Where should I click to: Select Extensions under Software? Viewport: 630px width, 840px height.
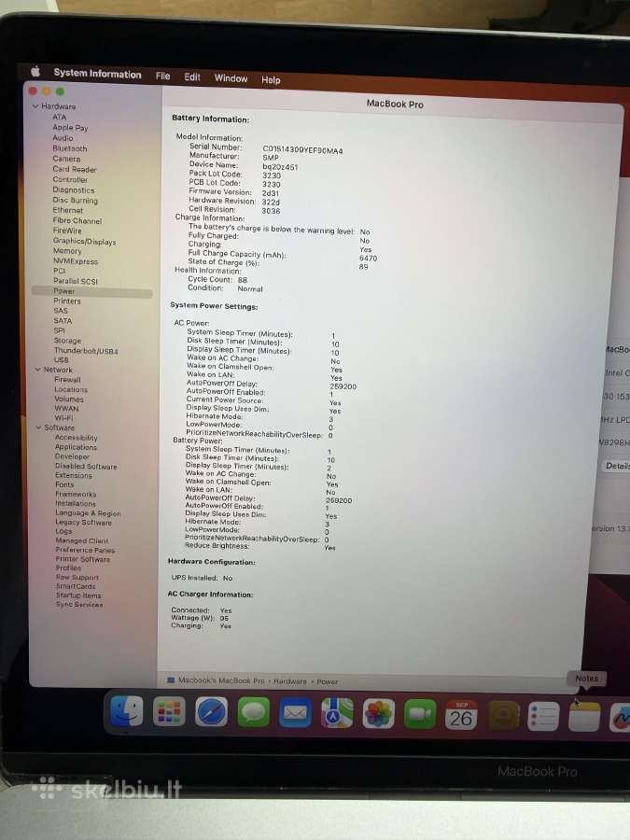pyautogui.click(x=74, y=475)
